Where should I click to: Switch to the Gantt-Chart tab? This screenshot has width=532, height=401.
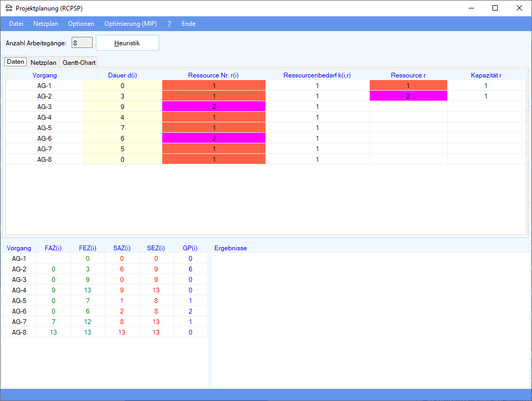[79, 62]
